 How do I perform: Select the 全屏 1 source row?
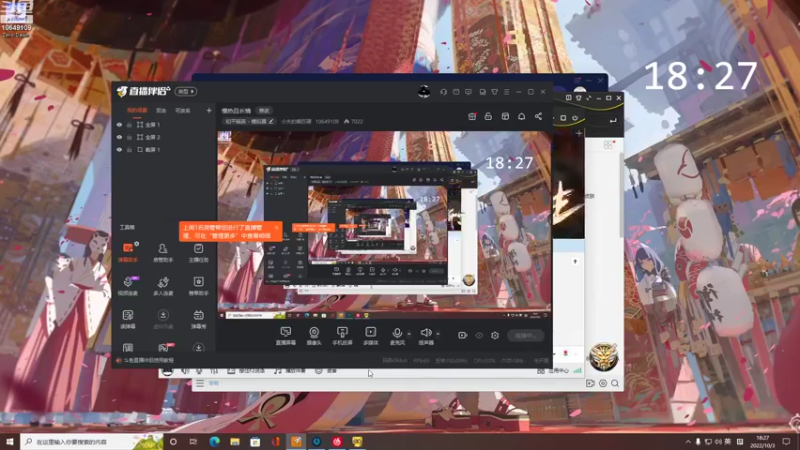tap(164, 124)
